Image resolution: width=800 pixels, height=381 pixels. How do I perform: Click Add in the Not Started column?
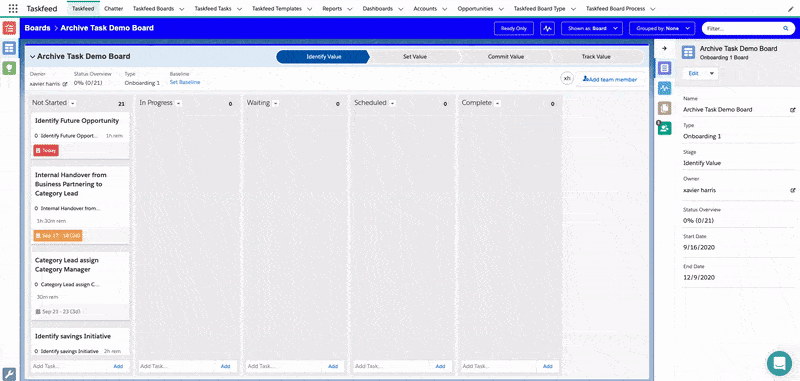(x=118, y=366)
